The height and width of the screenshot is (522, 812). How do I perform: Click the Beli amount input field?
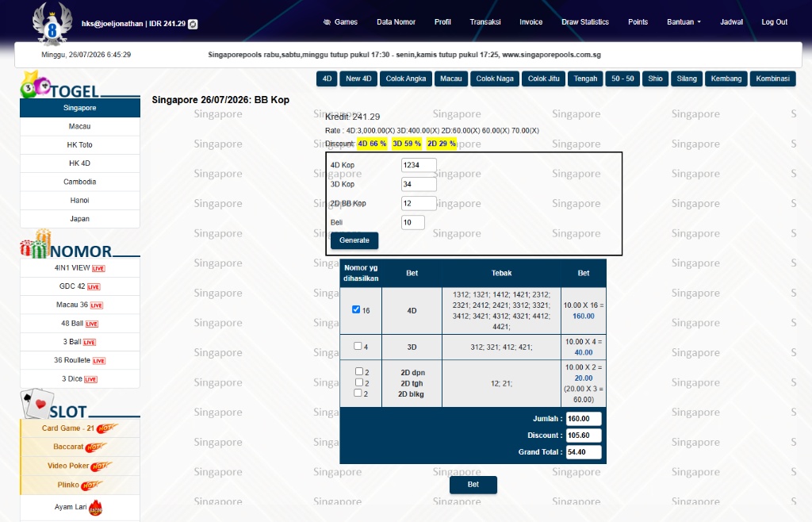tap(412, 223)
